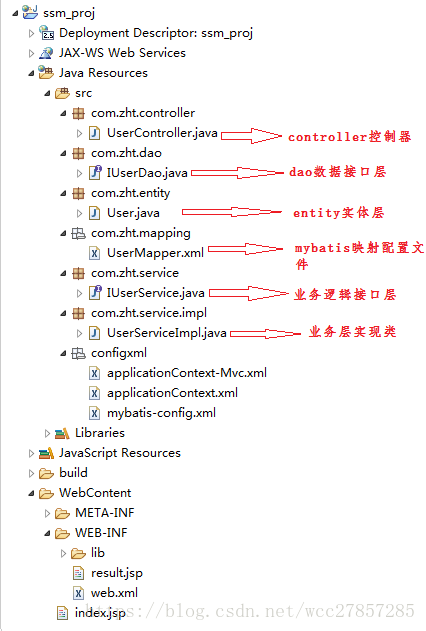Image resolution: width=426 pixels, height=631 pixels.
Task: Click the IUserDao.java interface icon
Action: click(x=95, y=173)
